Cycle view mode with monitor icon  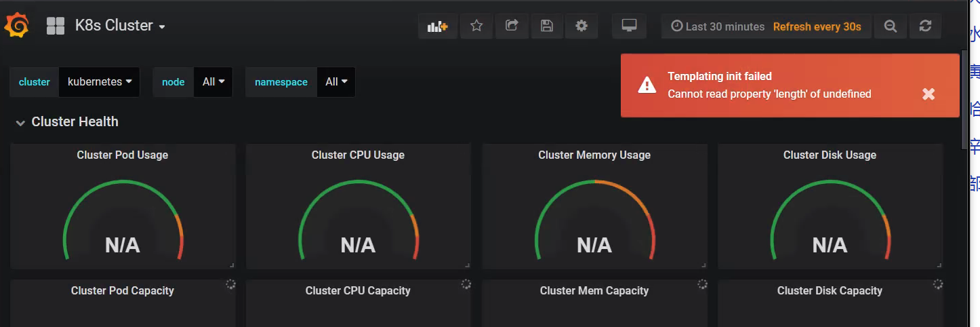tap(629, 26)
